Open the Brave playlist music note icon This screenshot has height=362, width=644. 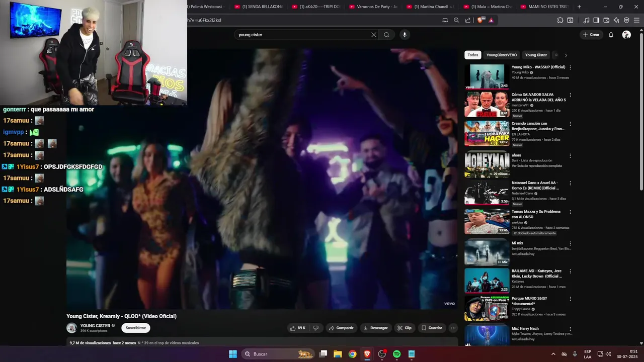pos(586,20)
